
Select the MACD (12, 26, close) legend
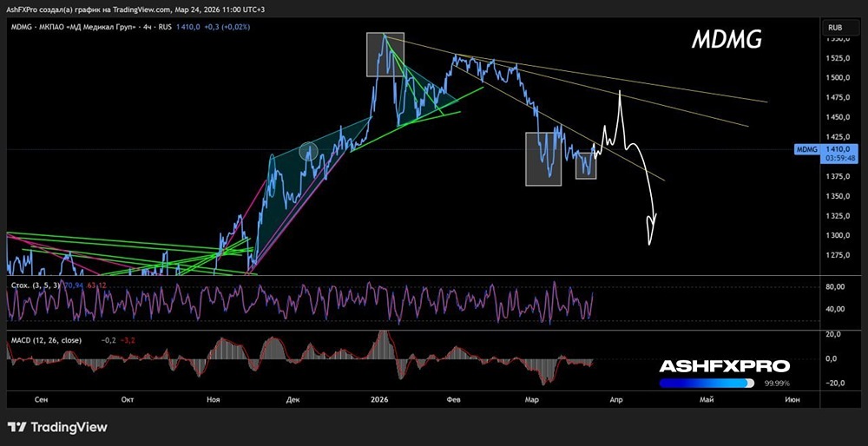pos(47,340)
